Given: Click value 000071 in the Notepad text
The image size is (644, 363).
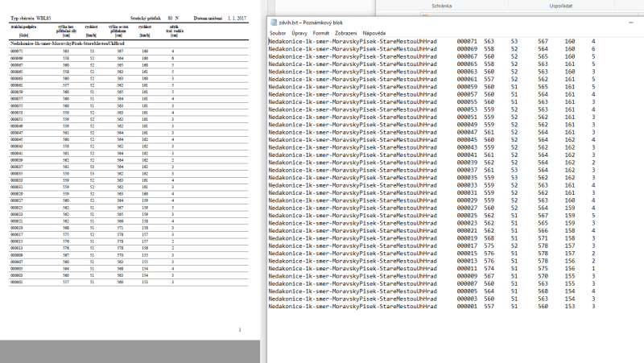Looking at the screenshot, I should click(467, 42).
